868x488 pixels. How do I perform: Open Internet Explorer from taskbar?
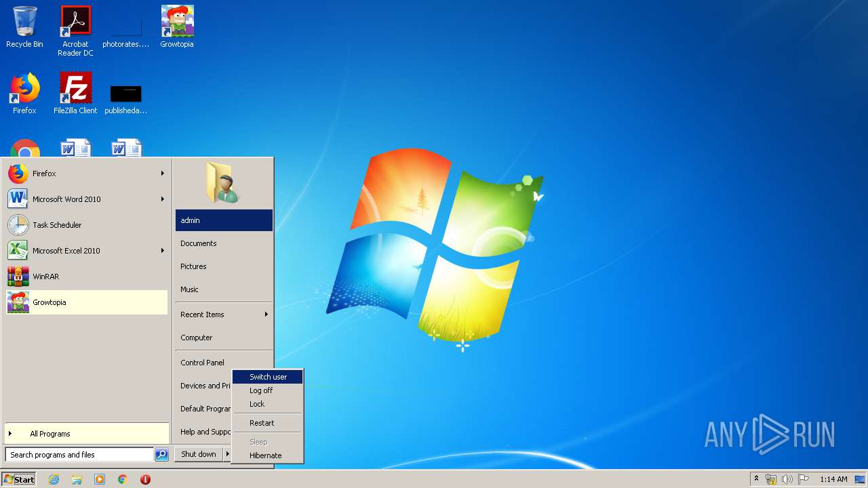click(54, 479)
